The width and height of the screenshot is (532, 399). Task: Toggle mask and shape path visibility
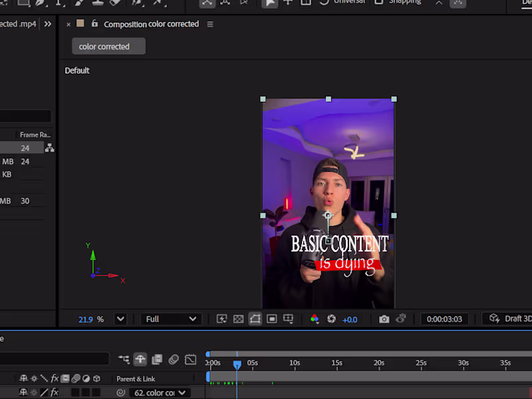click(x=255, y=319)
